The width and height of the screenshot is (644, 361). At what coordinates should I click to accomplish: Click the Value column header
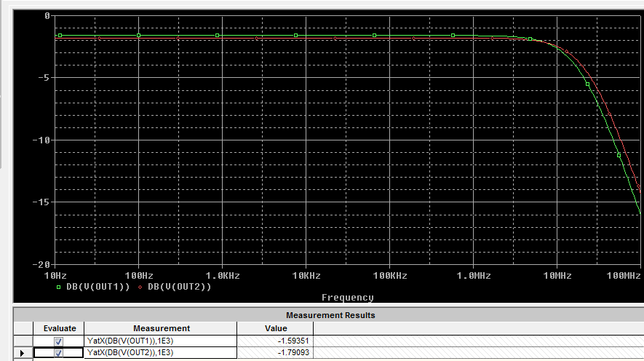[276, 328]
